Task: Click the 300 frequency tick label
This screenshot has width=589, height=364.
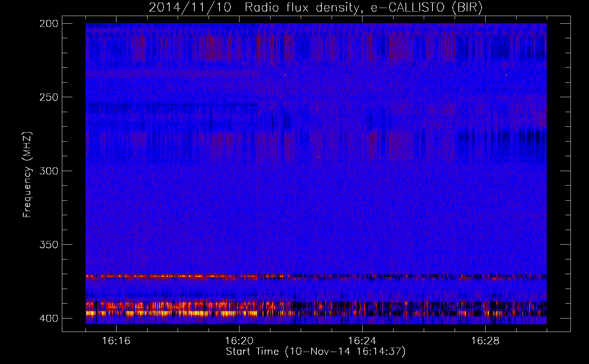Action: (48, 171)
